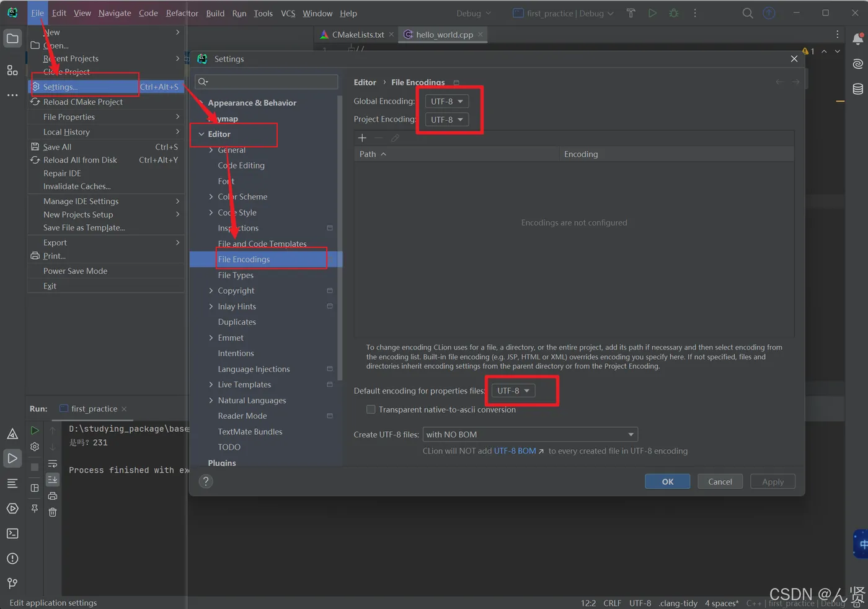
Task: Select Appearance & Behavior in settings tree
Action: [252, 103]
